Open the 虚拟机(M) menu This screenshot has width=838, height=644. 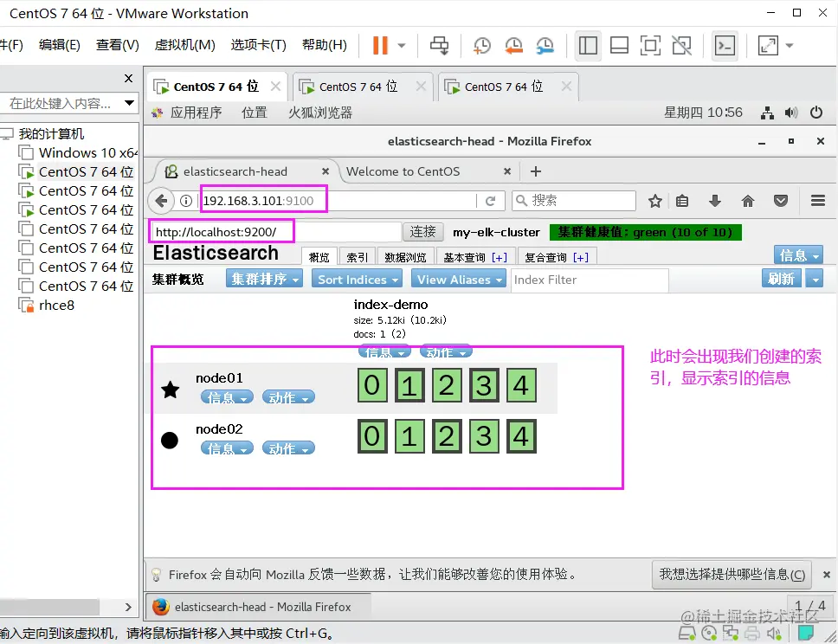[184, 45]
